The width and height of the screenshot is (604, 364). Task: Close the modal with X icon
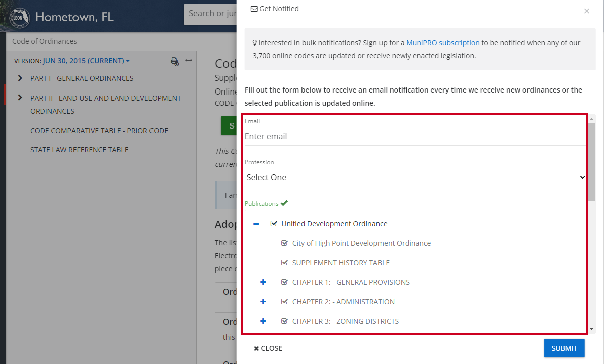(x=586, y=11)
